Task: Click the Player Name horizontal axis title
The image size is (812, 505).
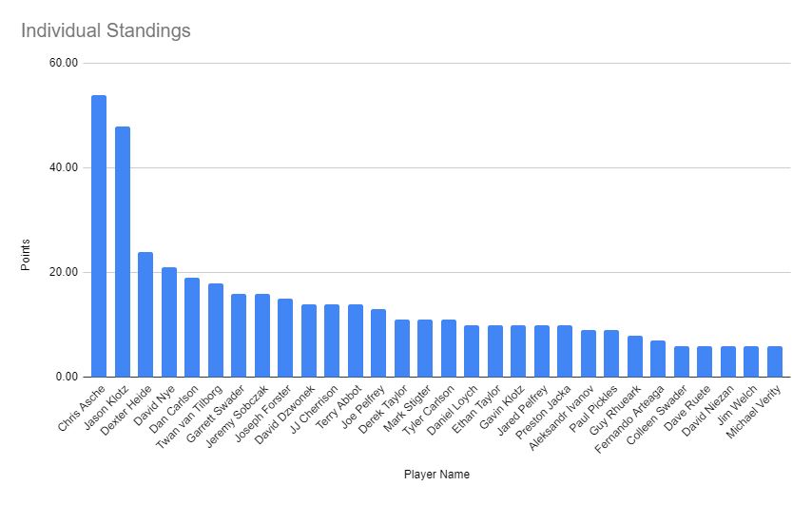Action: (x=436, y=474)
